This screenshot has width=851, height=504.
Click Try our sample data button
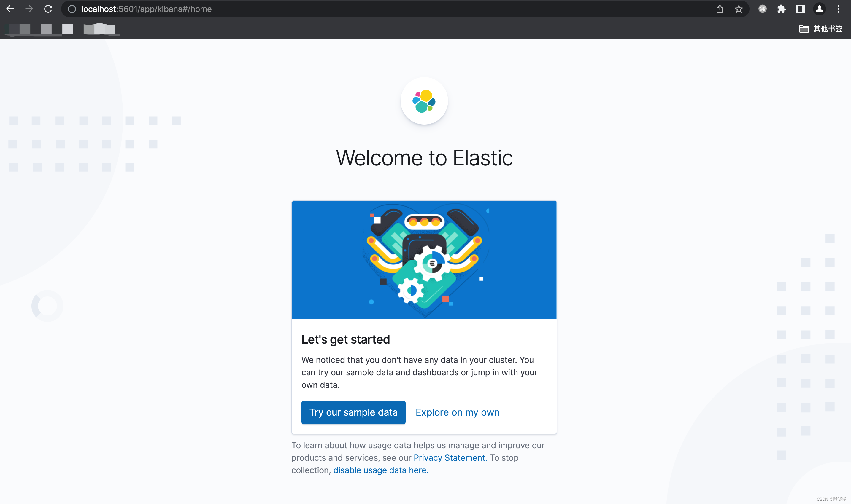[353, 412]
